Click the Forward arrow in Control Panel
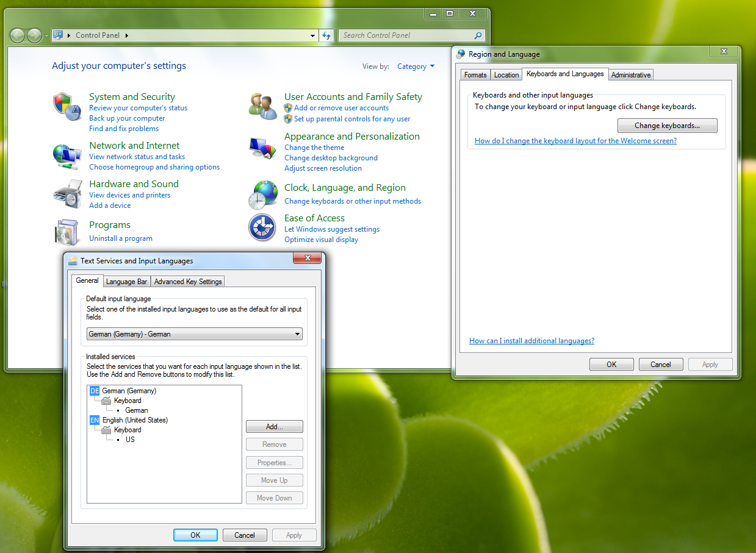 [34, 35]
